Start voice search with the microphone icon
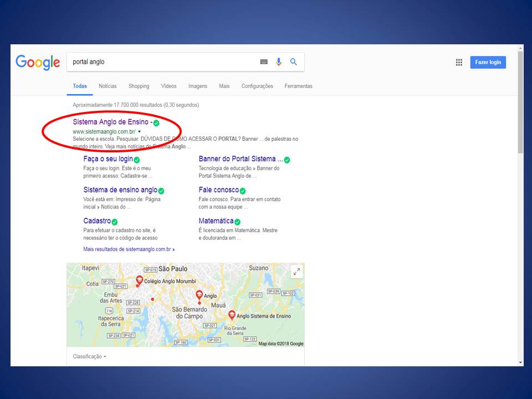The image size is (532, 399). point(279,62)
